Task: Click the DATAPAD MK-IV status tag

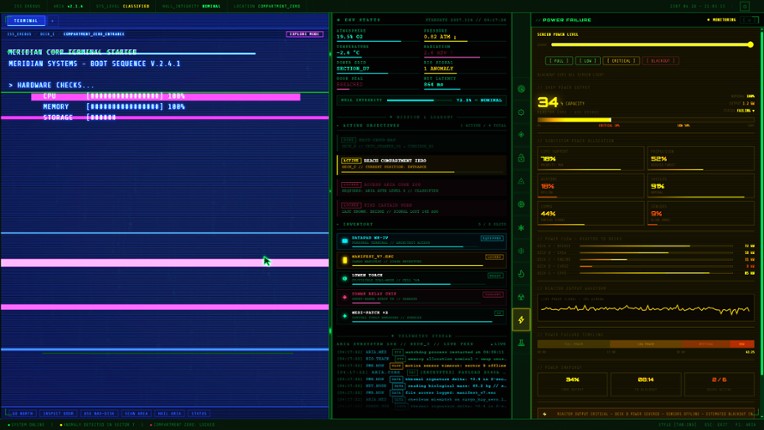Action: coord(492,239)
